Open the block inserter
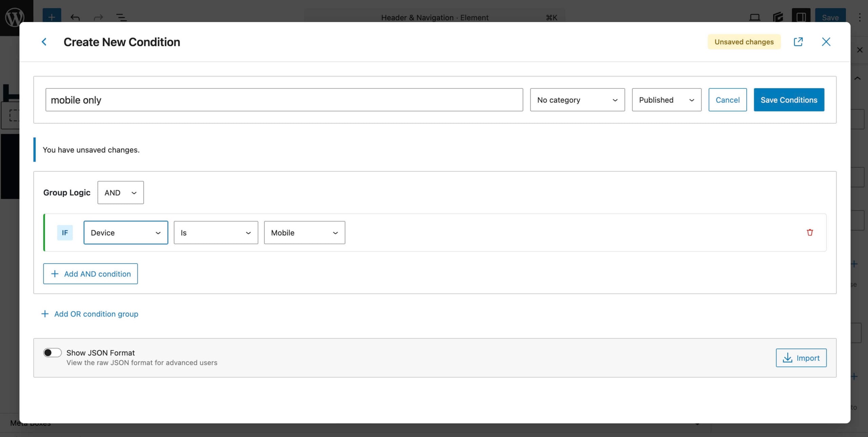The height and width of the screenshot is (437, 868). point(52,17)
